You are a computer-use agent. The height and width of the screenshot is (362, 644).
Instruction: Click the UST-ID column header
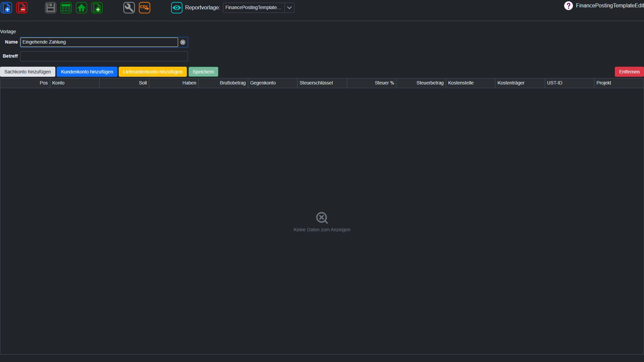pyautogui.click(x=570, y=83)
